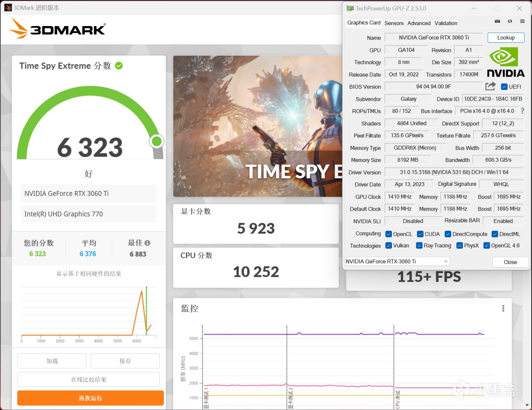Viewport: 532px width, 410px height.
Task: Click the green dashed marker in distribution chart
Action: coord(147,310)
